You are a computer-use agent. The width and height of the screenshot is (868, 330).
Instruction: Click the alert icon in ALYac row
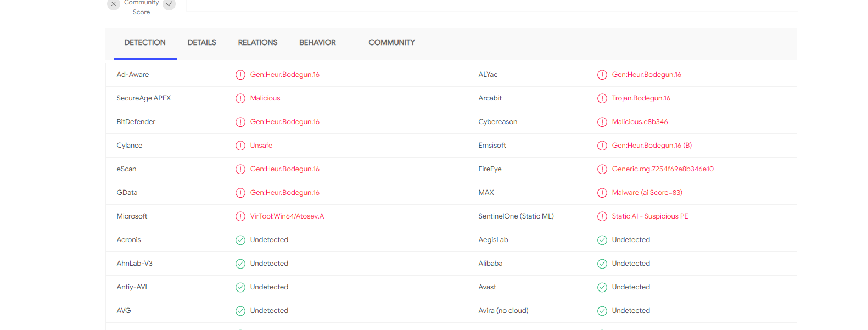[602, 75]
